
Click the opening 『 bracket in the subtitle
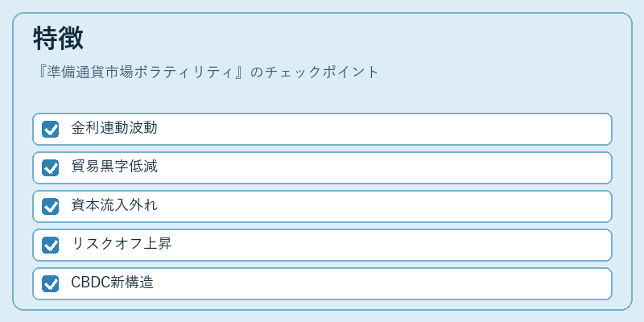coord(40,72)
